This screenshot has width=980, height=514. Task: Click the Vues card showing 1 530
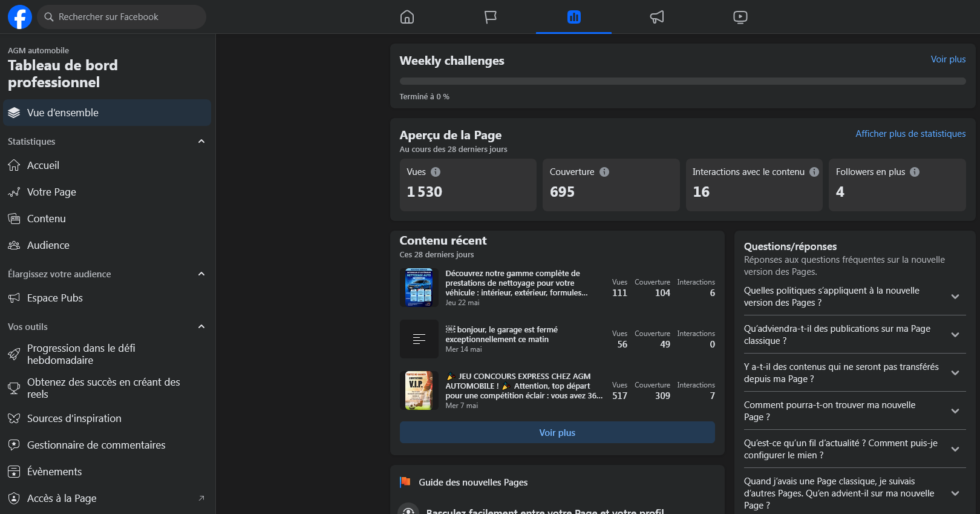468,185
